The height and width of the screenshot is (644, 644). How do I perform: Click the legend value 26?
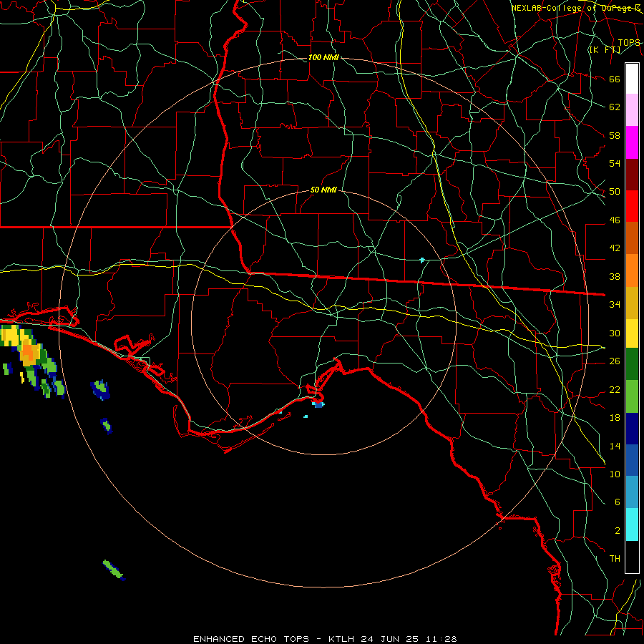pos(615,361)
